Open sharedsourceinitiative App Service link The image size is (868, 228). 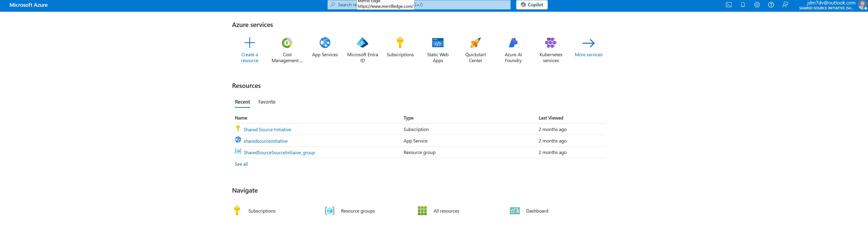coord(266,141)
